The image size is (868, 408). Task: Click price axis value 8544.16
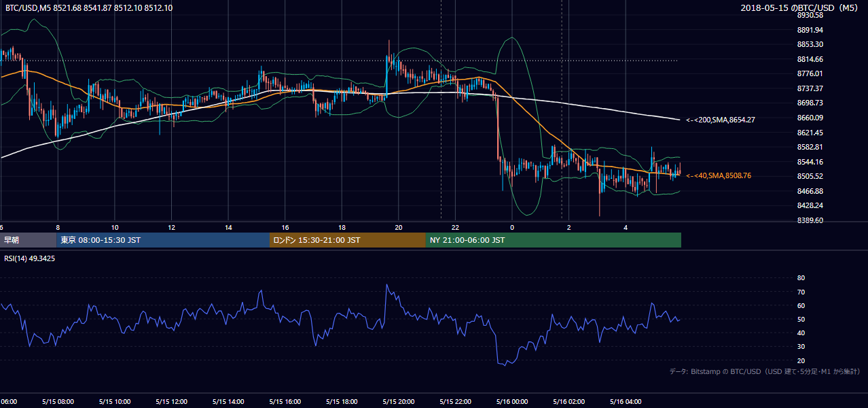[810, 162]
